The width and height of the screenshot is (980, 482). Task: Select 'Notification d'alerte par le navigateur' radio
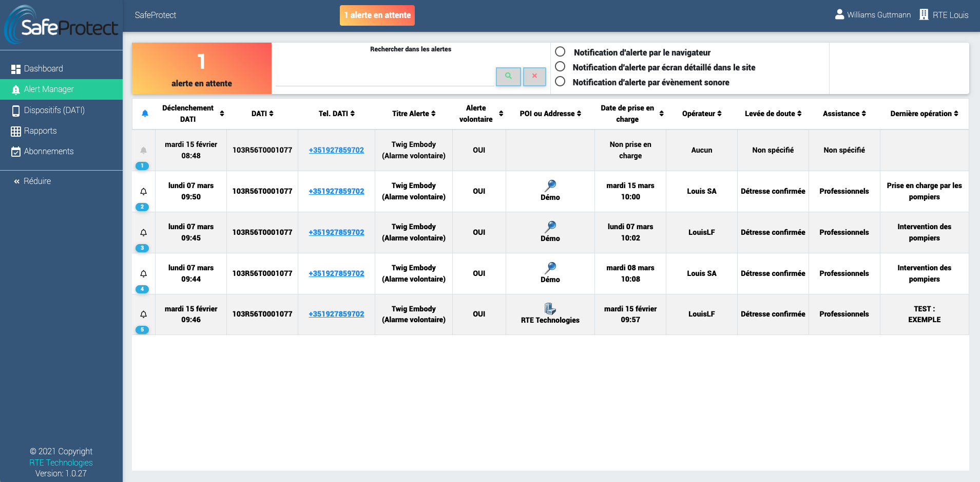[560, 51]
